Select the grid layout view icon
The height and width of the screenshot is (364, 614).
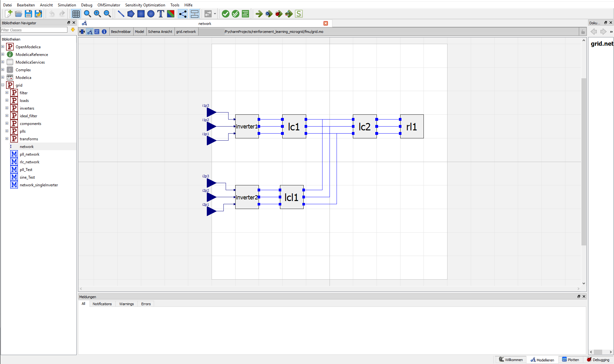coord(76,14)
